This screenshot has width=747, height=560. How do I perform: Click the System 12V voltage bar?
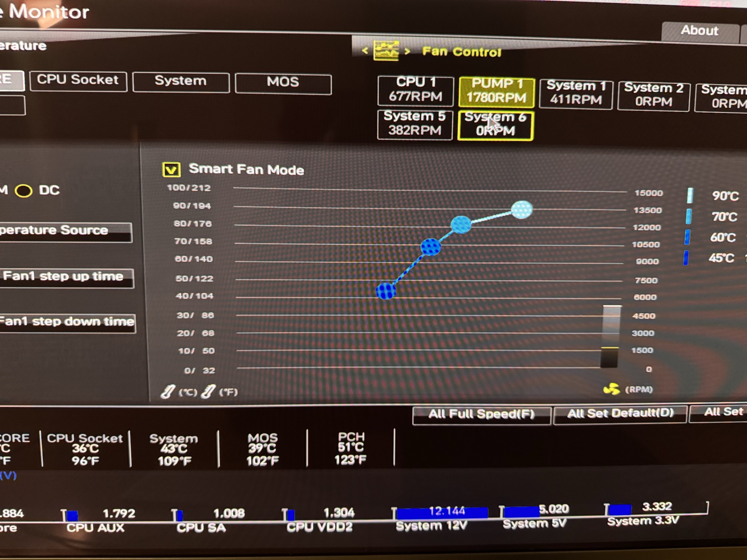tap(442, 513)
